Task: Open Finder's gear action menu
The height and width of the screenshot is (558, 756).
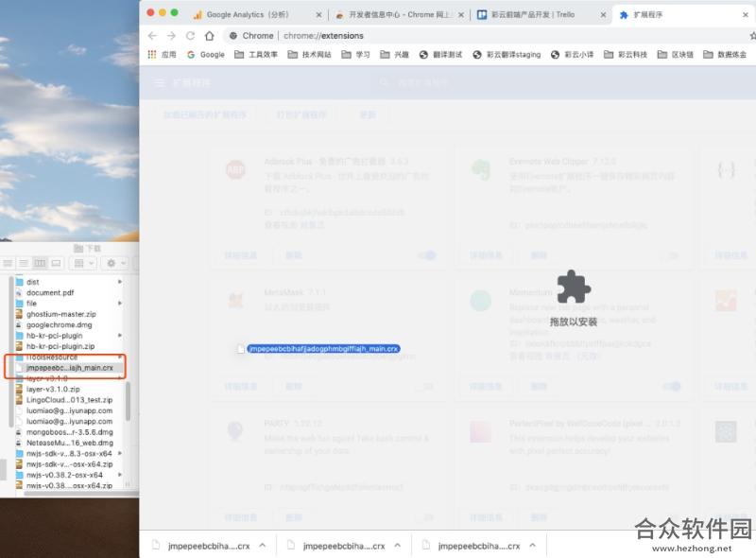Action: pyautogui.click(x=115, y=263)
